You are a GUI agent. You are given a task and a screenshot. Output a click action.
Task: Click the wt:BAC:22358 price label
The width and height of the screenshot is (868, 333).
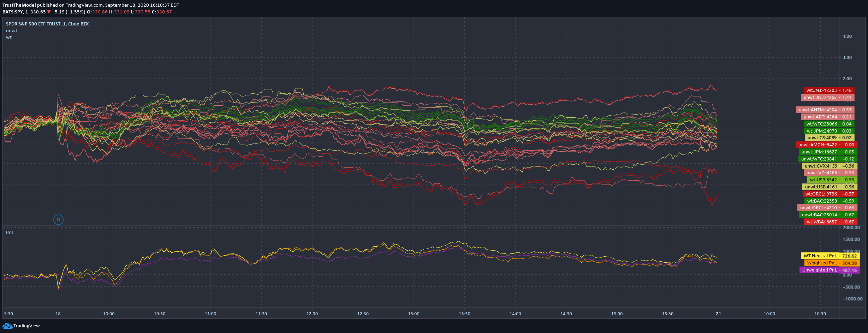coord(831,201)
